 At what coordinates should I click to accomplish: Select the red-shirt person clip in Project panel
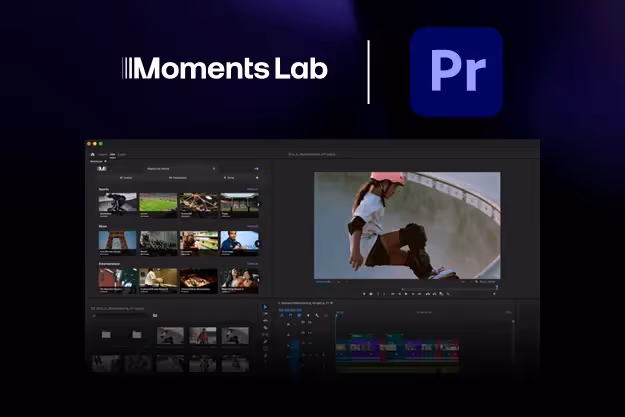click(202, 336)
